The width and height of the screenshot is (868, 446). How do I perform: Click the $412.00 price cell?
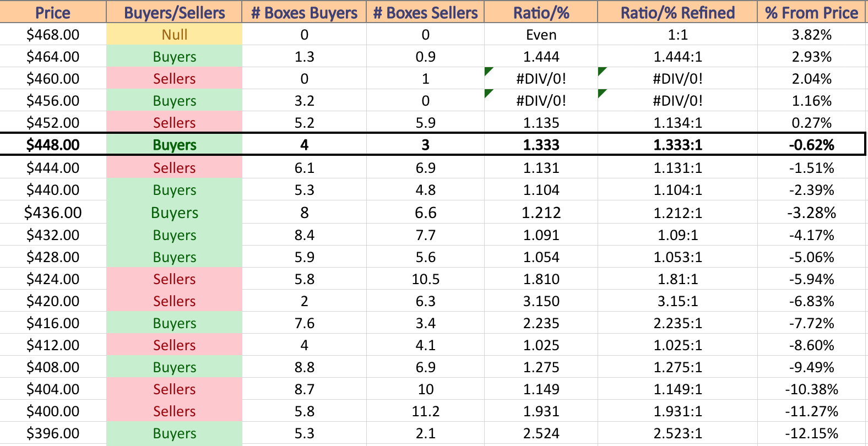pyautogui.click(x=53, y=345)
